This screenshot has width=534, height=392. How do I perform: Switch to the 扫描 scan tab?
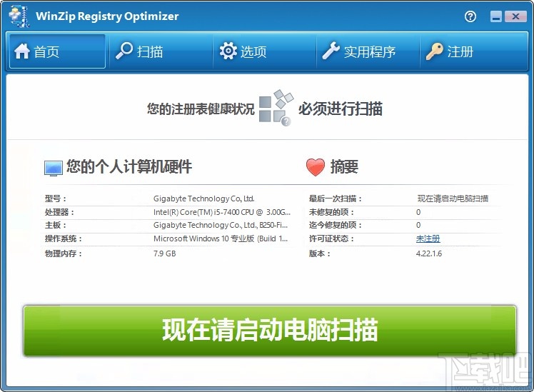[161, 51]
